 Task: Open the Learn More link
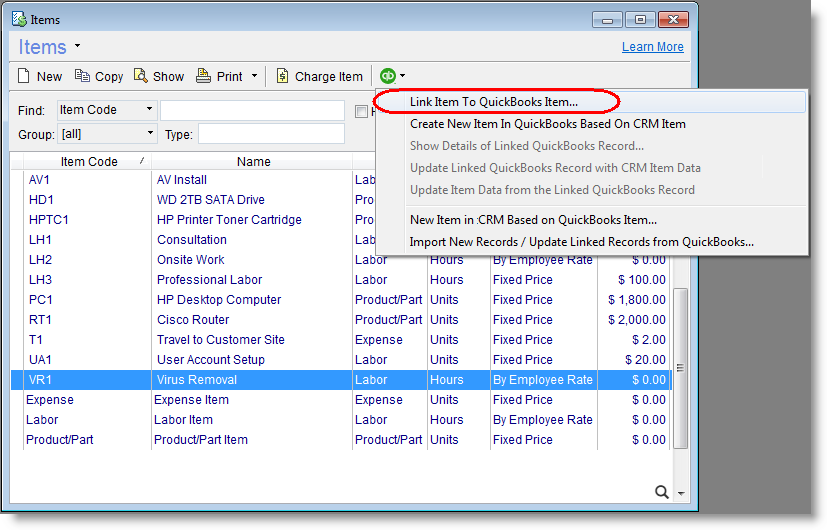652,47
